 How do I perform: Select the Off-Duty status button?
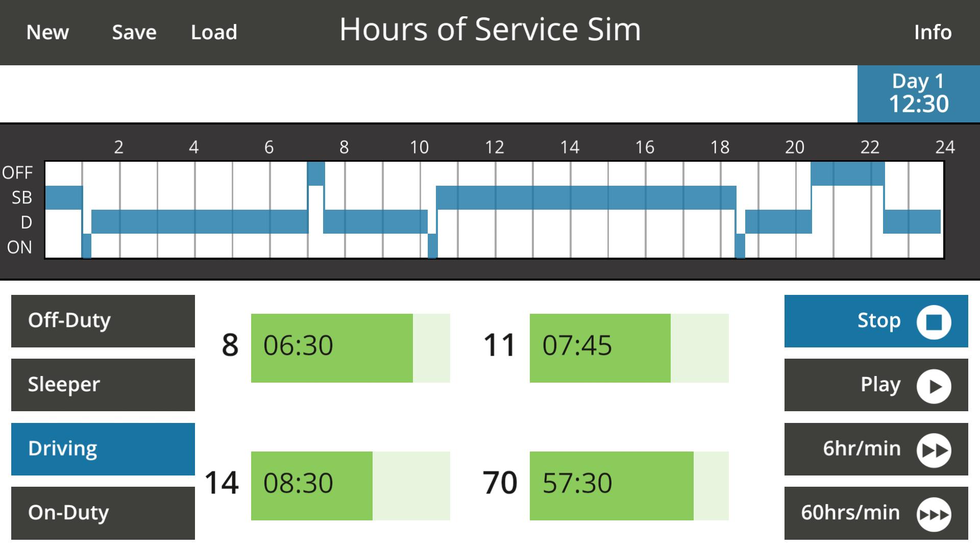coord(102,321)
